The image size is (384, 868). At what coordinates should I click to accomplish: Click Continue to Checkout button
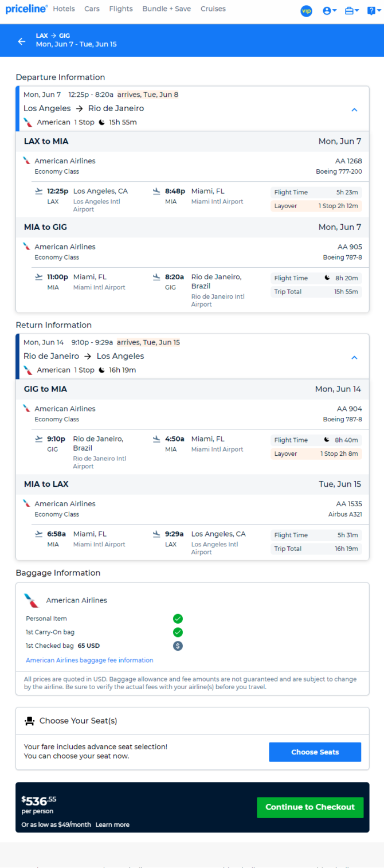pyautogui.click(x=310, y=807)
